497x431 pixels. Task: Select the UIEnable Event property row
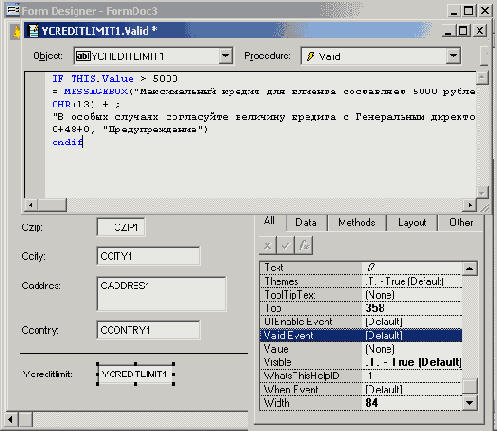point(361,322)
